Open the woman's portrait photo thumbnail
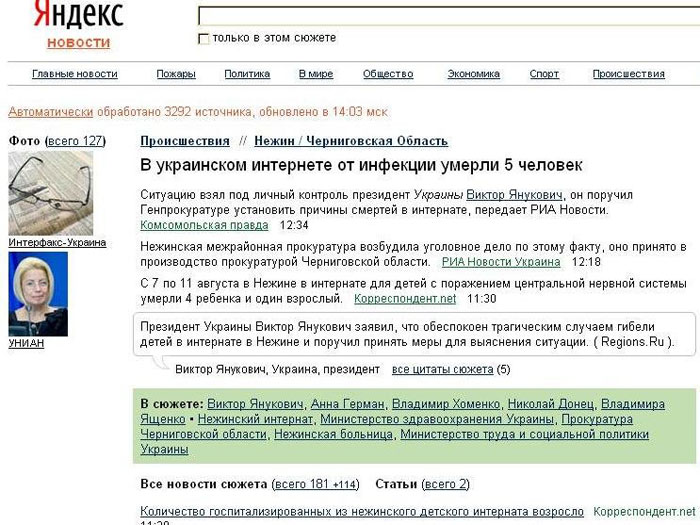 point(38,294)
